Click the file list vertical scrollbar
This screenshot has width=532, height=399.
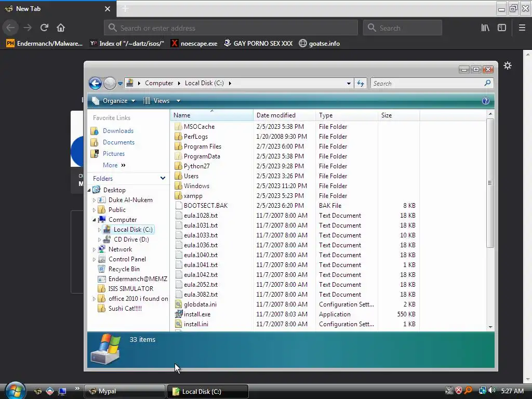tap(490, 183)
